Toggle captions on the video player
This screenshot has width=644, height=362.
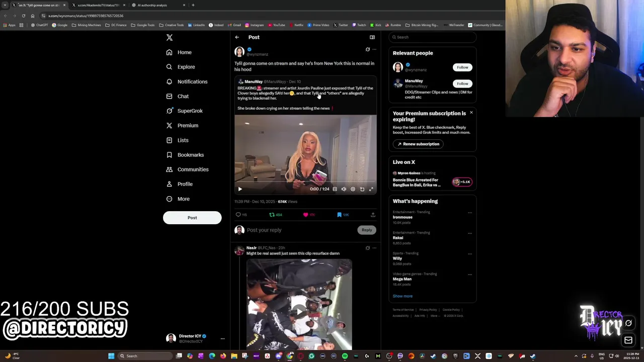(335, 189)
